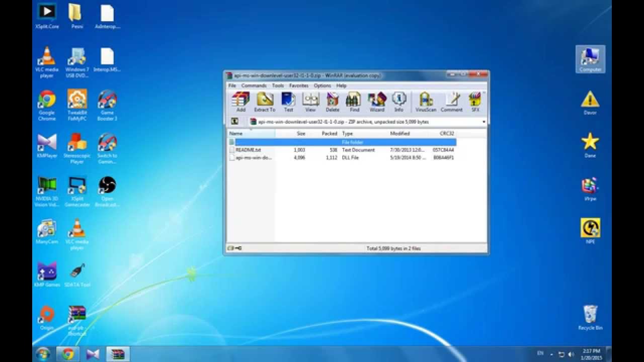Click the EN language indicator in tray
The width and height of the screenshot is (644, 362).
[540, 353]
